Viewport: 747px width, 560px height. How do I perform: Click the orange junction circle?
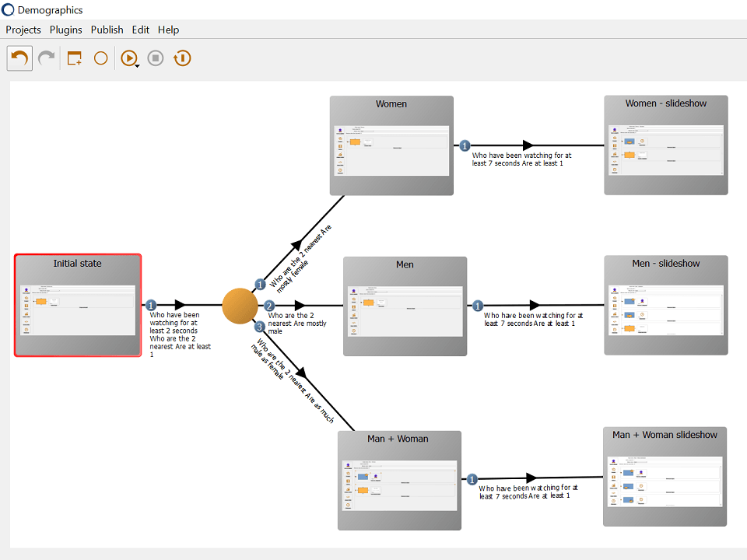(x=240, y=306)
